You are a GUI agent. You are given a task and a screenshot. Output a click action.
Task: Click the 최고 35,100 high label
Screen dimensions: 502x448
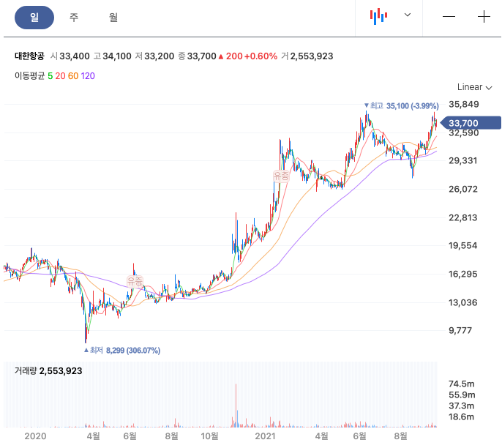point(402,105)
